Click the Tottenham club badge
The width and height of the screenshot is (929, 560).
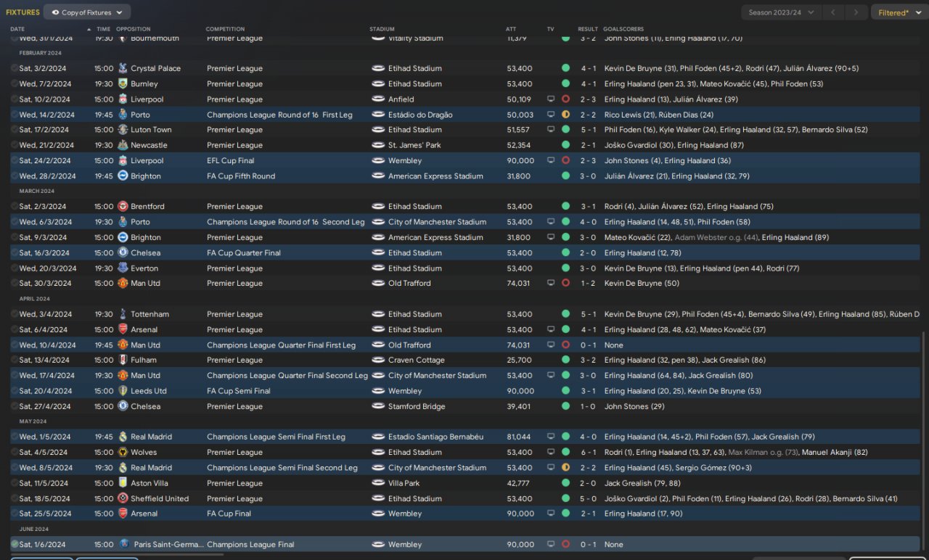[x=123, y=314]
